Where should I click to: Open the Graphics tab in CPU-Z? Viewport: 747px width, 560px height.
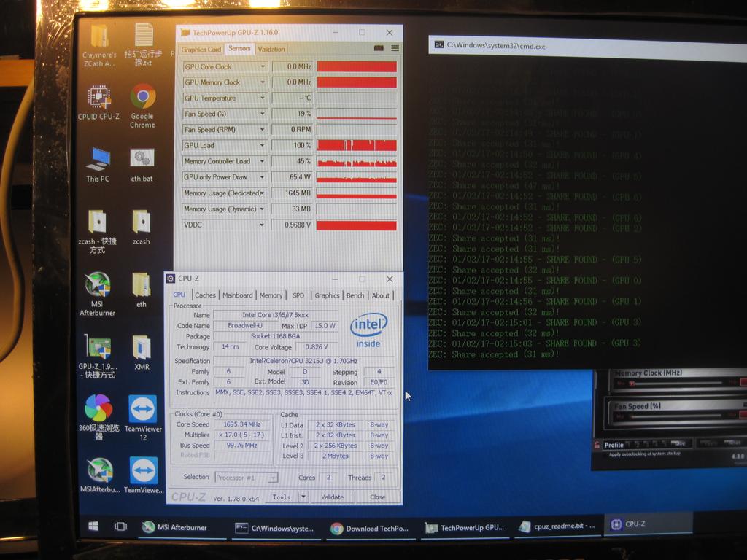tap(327, 295)
